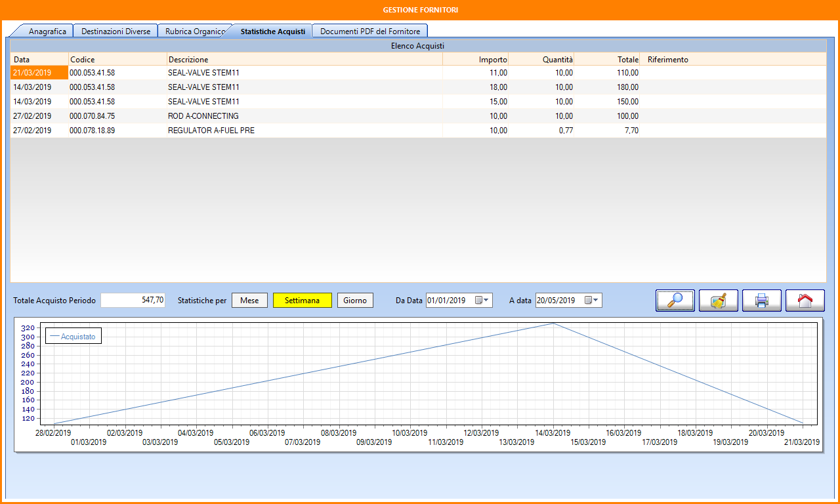Select the ROD A-CONNECTING row
The height and width of the screenshot is (504, 840).
click(x=418, y=116)
